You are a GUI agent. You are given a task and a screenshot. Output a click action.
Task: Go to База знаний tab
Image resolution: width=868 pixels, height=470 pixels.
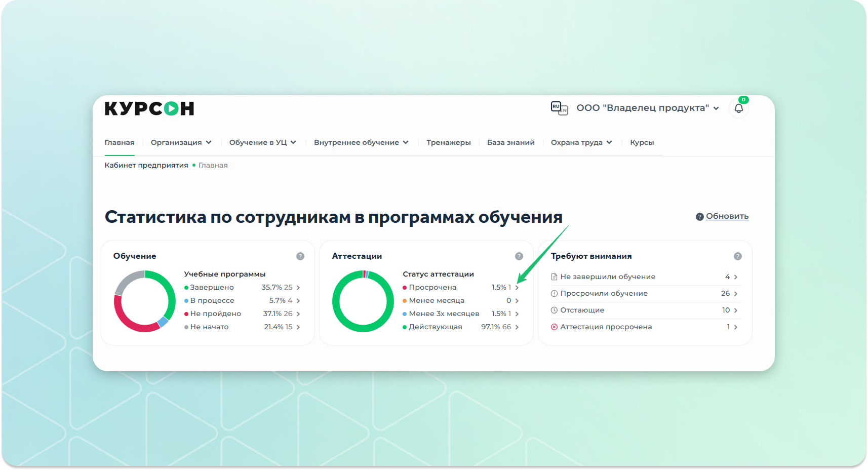510,142
